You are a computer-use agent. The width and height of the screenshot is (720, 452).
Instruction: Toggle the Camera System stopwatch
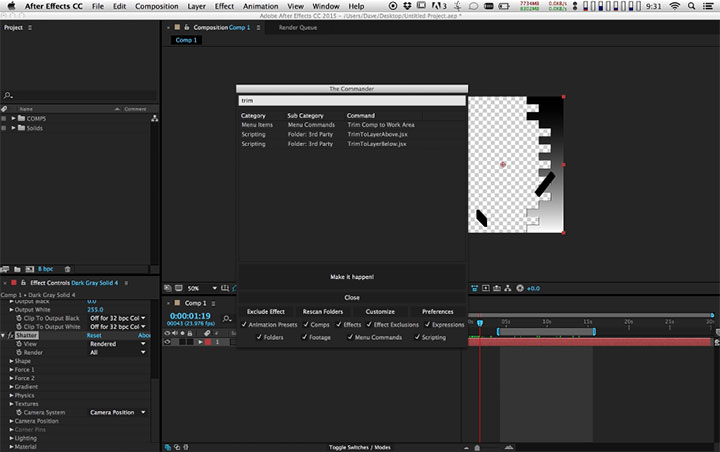(19, 412)
